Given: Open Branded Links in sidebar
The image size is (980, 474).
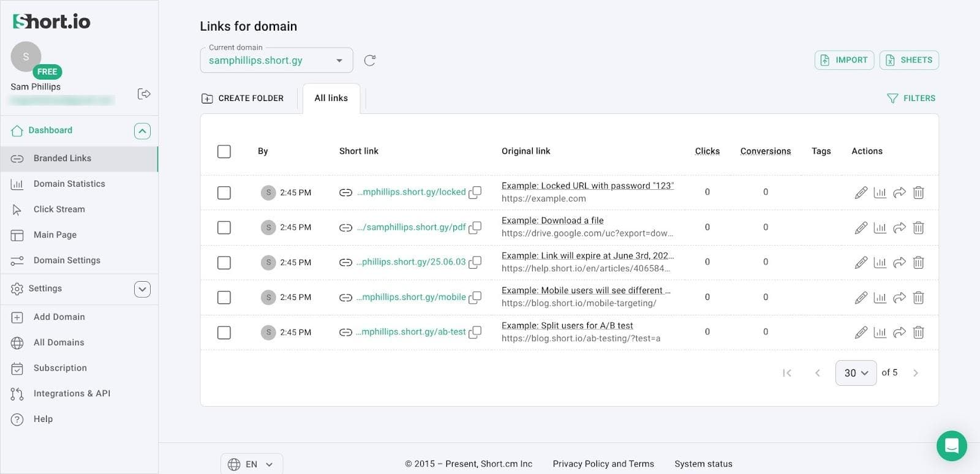Looking at the screenshot, I should click(x=79, y=159).
